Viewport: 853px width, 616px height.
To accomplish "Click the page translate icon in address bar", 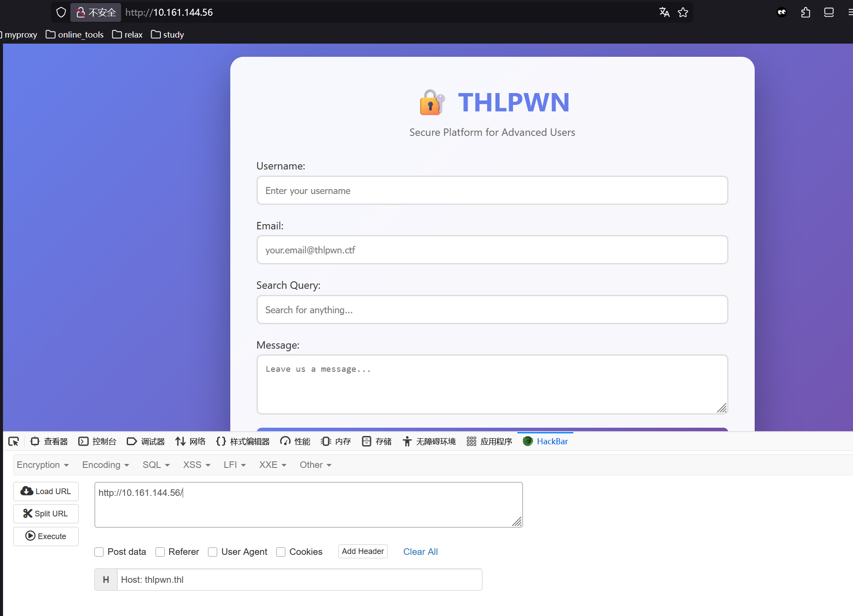I will [664, 12].
